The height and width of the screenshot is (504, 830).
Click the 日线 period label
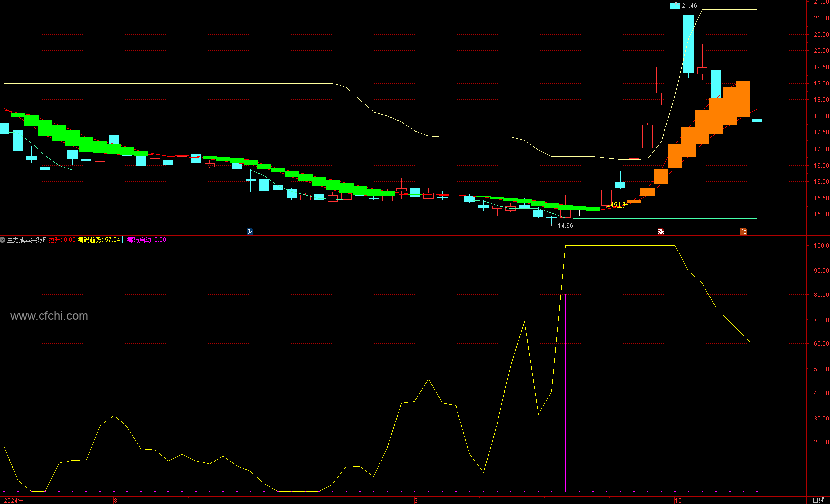(x=818, y=500)
